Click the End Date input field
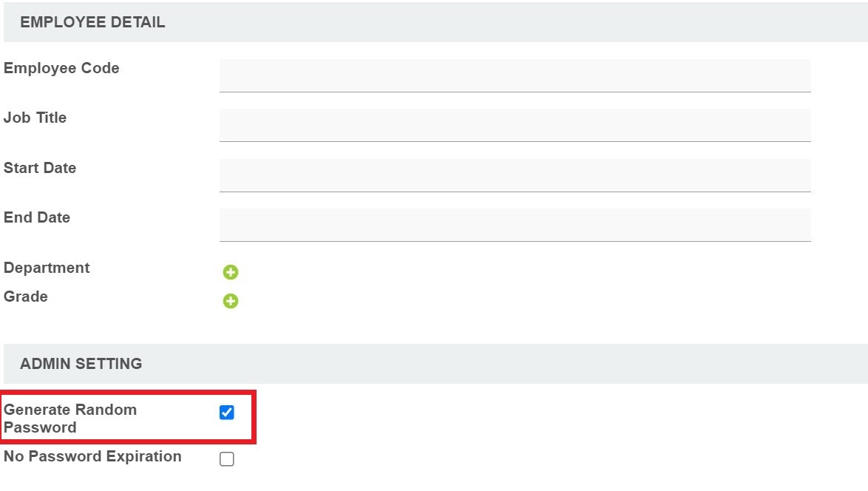The width and height of the screenshot is (868, 491). tap(515, 225)
